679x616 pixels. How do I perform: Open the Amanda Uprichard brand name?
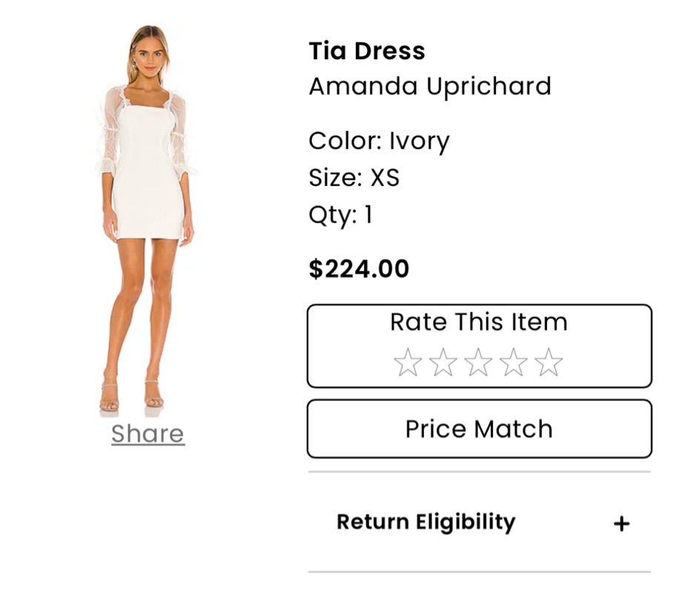[x=430, y=87]
